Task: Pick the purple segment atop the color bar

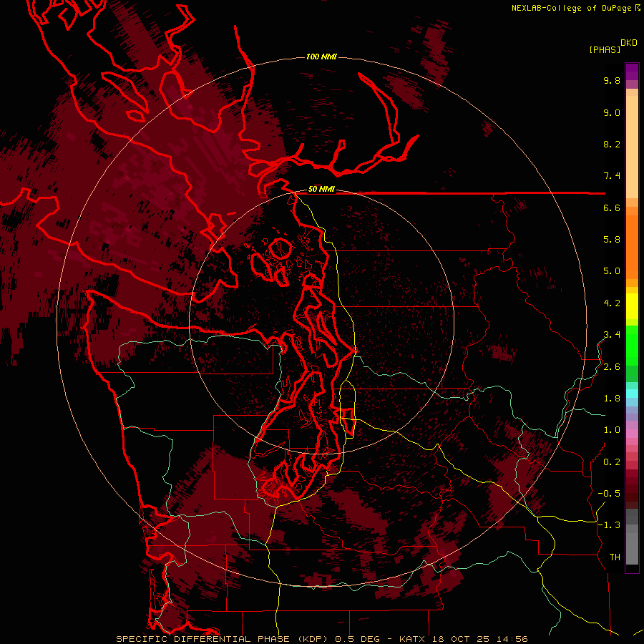Action: (x=632, y=72)
